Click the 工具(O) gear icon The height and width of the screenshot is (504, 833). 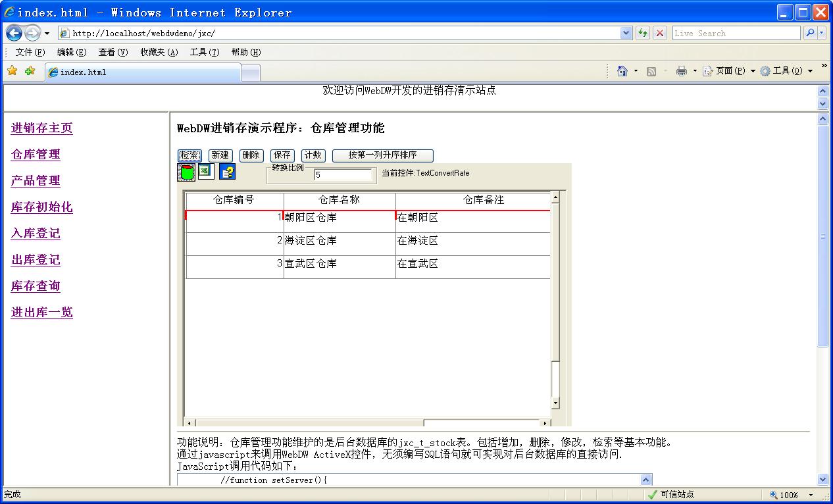765,71
